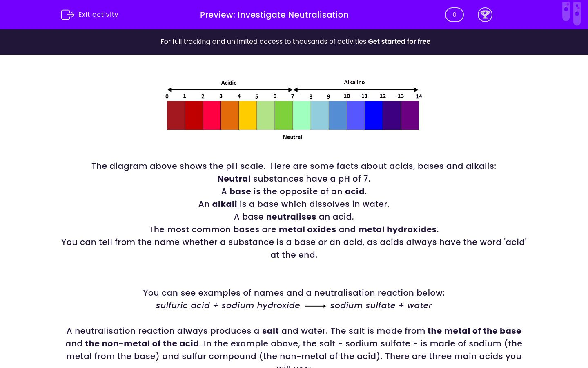Select the left test tube icon

(566, 12)
